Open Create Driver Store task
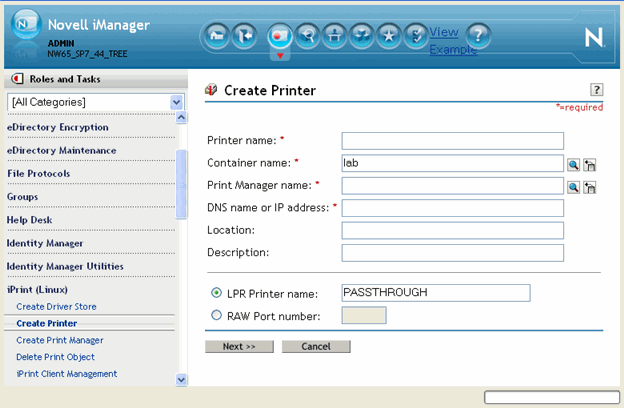Screen dimensions: 624x408 [x=57, y=306]
